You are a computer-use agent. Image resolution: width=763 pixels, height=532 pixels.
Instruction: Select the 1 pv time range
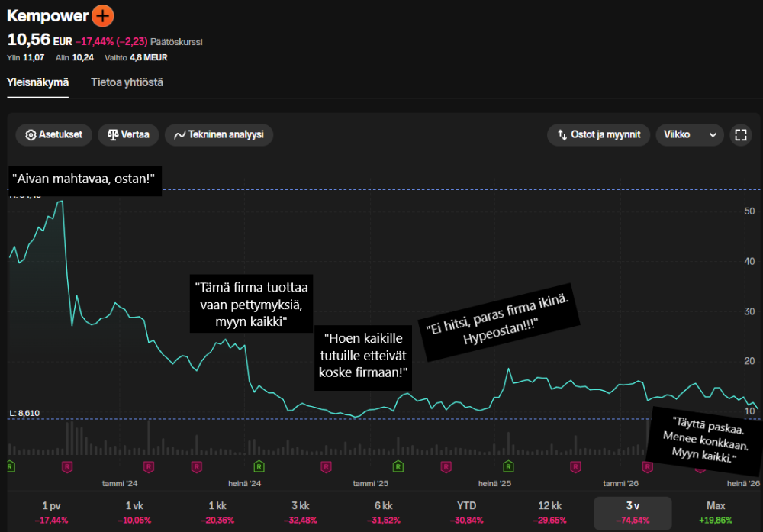pos(51,513)
